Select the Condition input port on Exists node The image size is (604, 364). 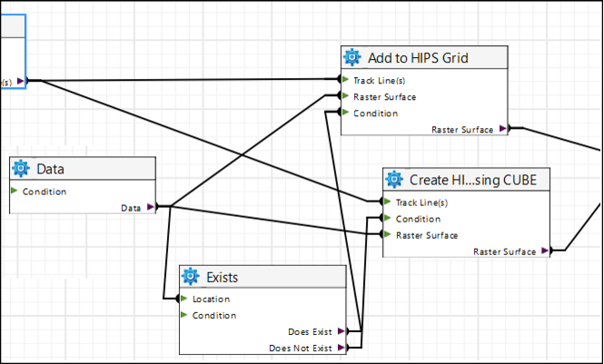click(x=184, y=316)
